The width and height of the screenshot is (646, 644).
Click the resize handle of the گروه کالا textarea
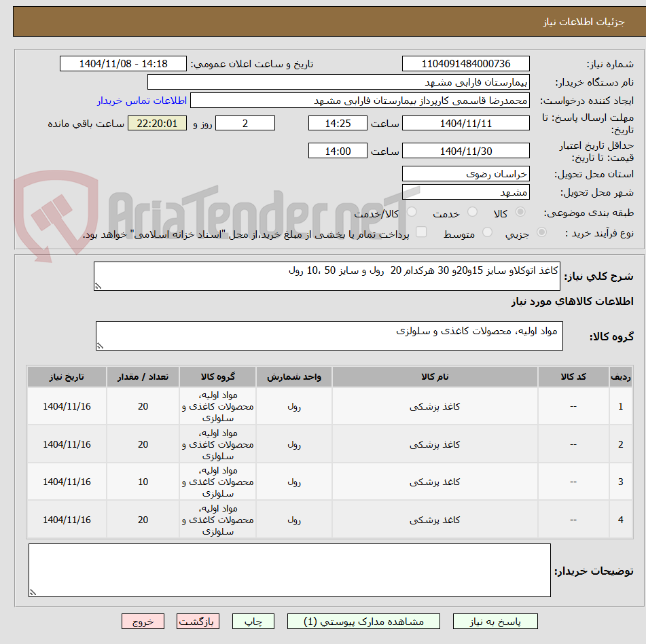coord(100,346)
